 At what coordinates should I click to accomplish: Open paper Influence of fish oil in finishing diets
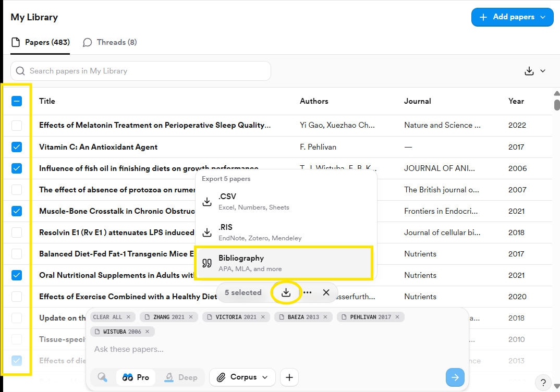point(149,168)
